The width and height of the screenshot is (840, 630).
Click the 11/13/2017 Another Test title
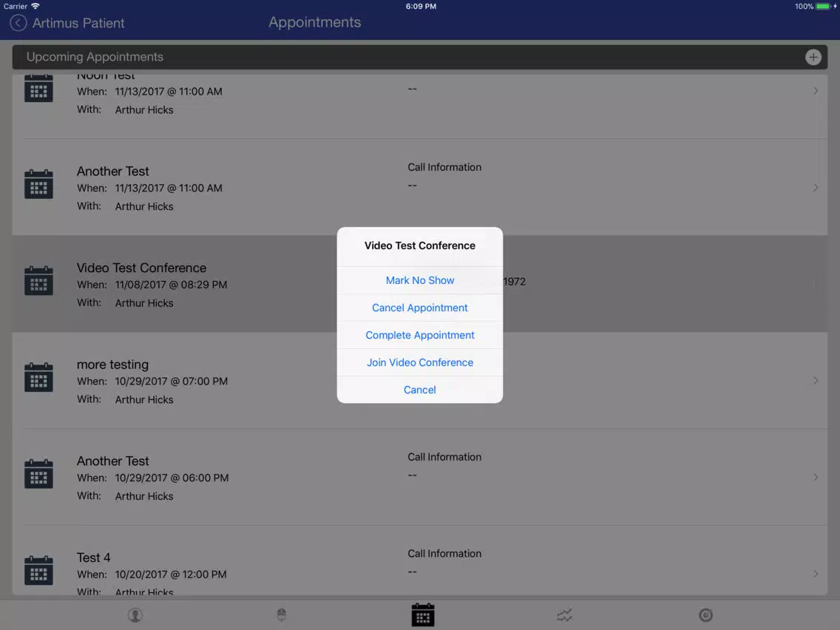pos(113,172)
